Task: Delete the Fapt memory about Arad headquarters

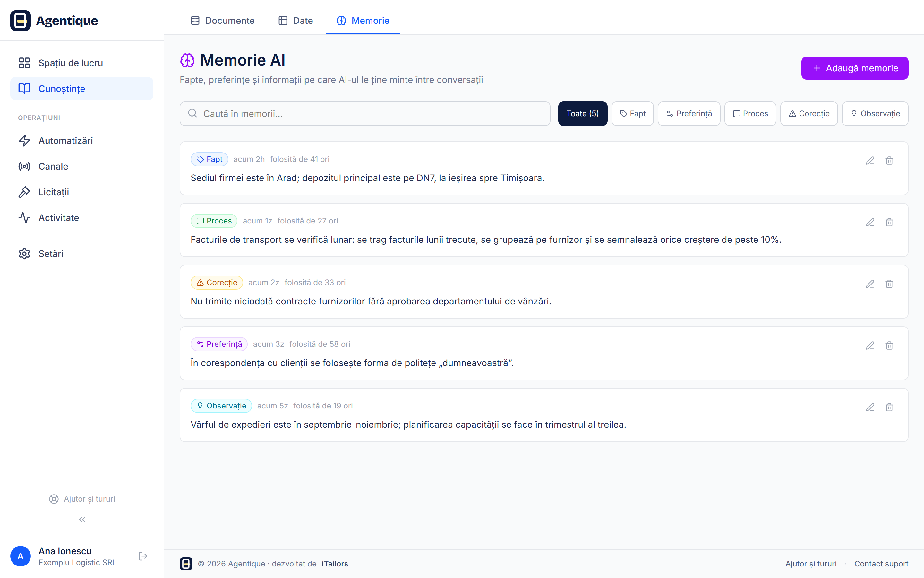Action: click(889, 161)
